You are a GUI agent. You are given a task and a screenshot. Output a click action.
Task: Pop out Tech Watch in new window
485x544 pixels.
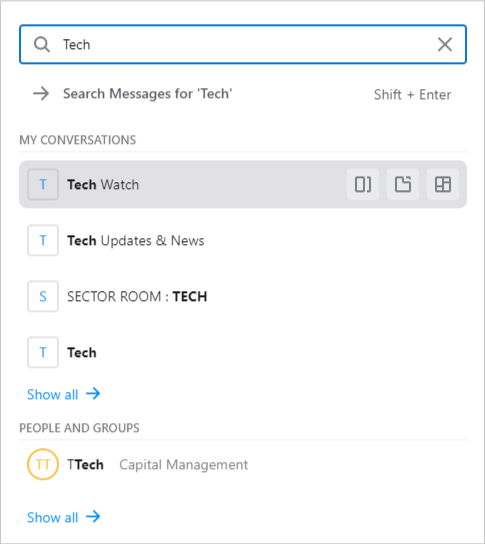coord(403,184)
